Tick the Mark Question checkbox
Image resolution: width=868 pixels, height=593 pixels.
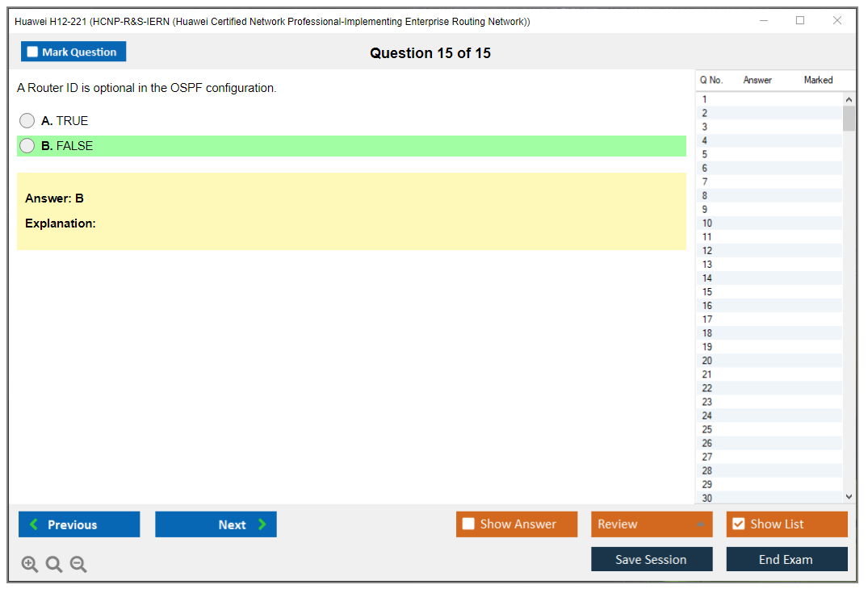[33, 52]
